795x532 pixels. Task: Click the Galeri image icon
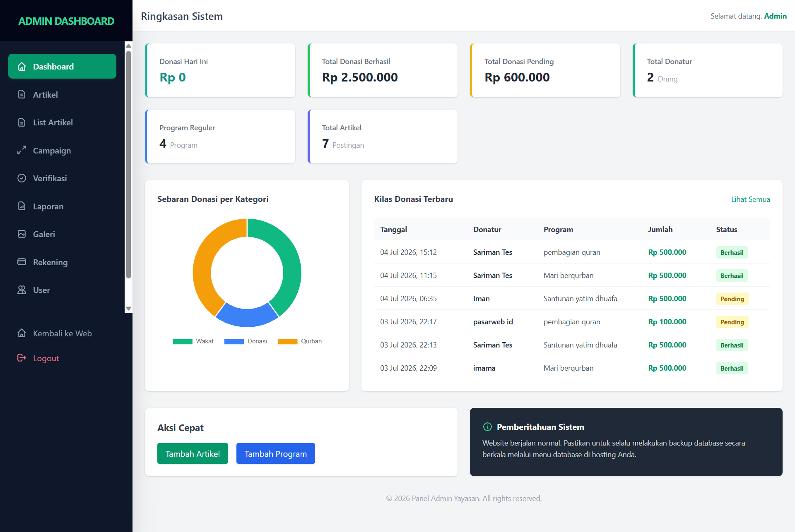coord(22,234)
